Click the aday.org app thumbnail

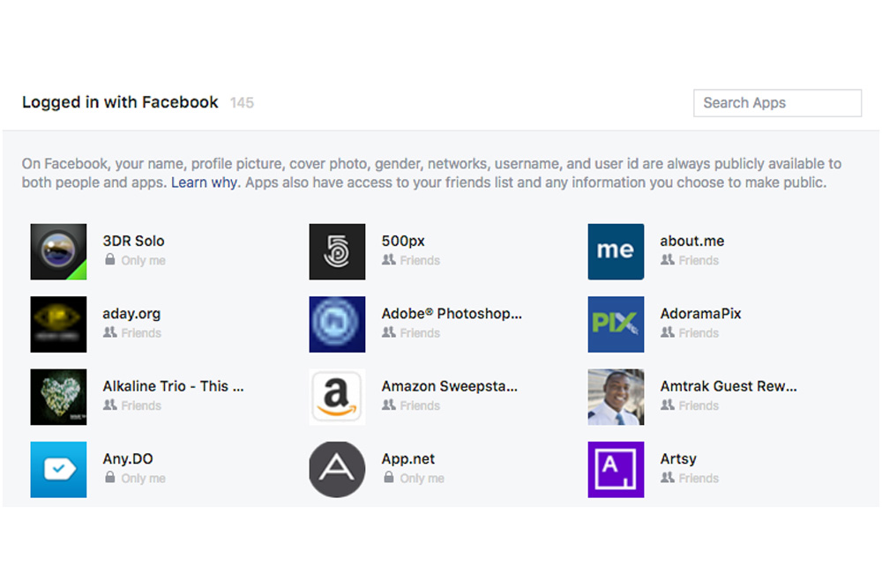coord(58,324)
